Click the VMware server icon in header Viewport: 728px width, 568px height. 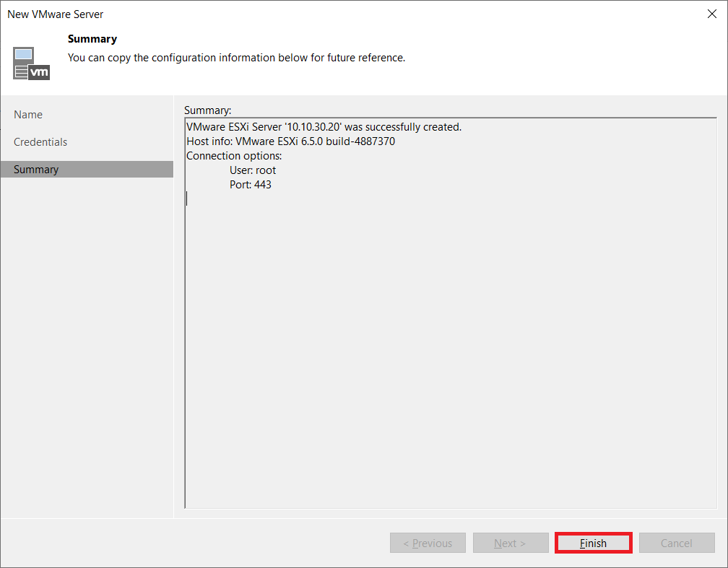tap(31, 63)
